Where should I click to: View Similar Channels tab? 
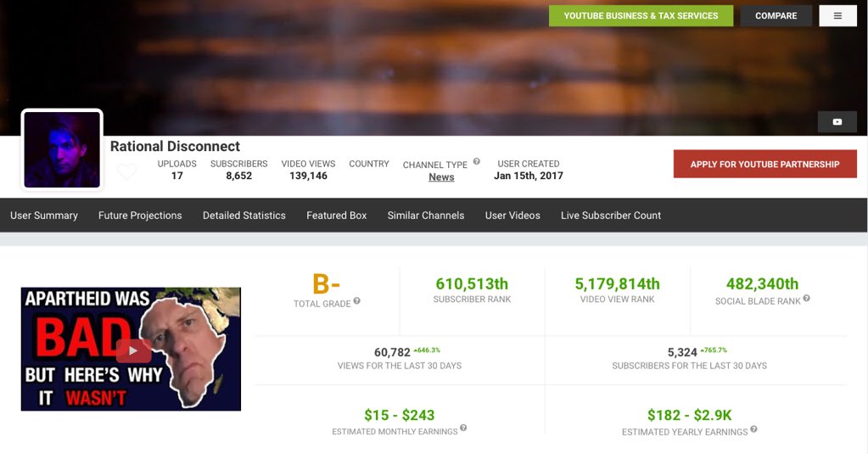[426, 216]
